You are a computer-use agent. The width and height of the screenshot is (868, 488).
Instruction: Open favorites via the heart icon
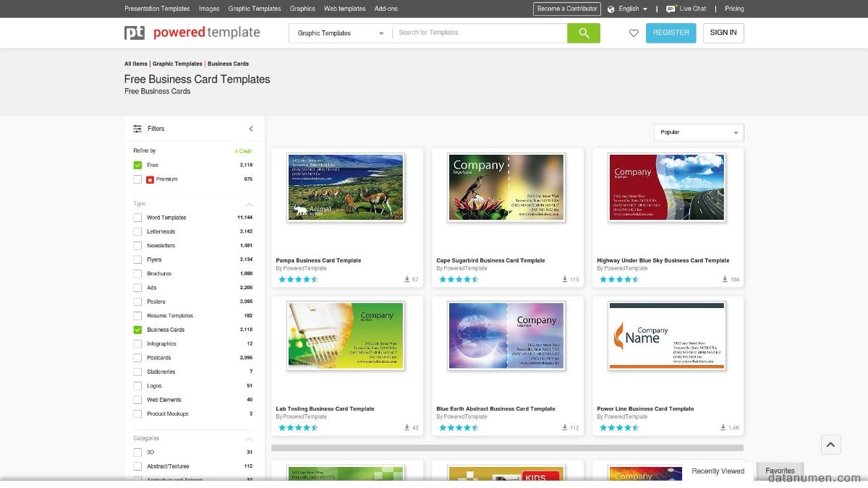(x=634, y=33)
